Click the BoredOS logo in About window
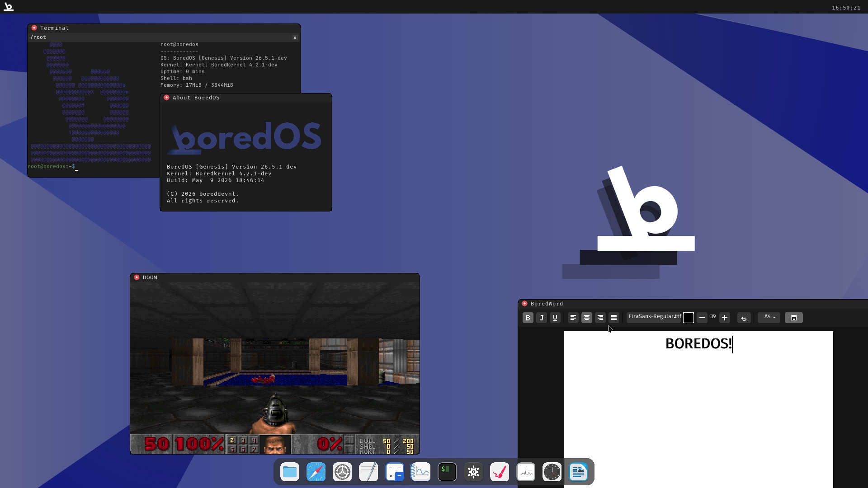This screenshot has width=868, height=488. pos(245,137)
